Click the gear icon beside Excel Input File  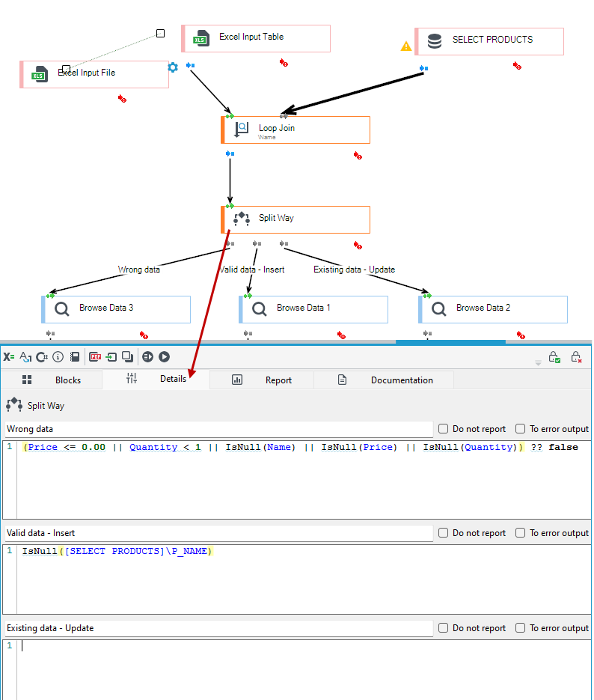[x=173, y=67]
